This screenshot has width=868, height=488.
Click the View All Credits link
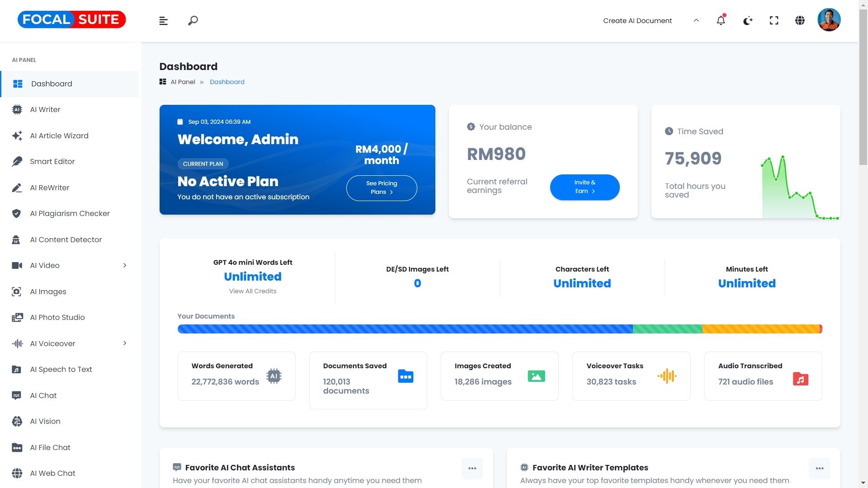(x=252, y=291)
